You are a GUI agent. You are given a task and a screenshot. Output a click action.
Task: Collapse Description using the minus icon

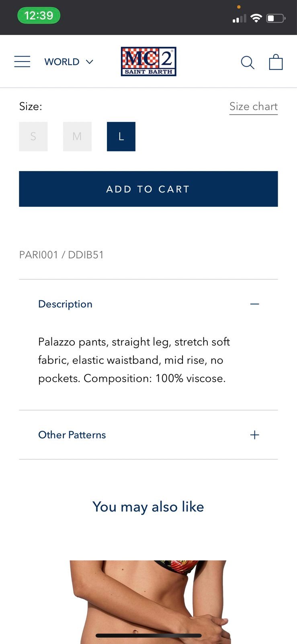tap(254, 304)
